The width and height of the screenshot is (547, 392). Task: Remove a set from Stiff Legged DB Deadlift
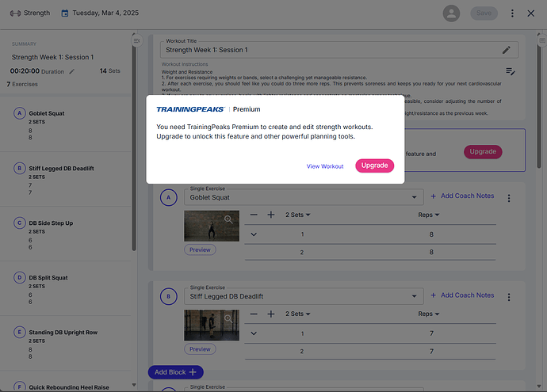point(254,314)
